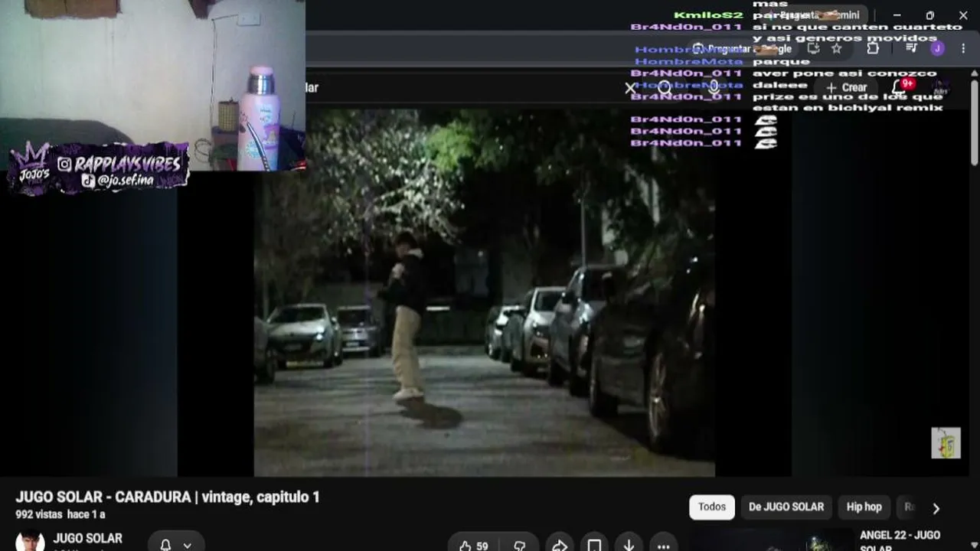
Task: Open the subscription bell notification dropdown
Action: [x=176, y=544]
